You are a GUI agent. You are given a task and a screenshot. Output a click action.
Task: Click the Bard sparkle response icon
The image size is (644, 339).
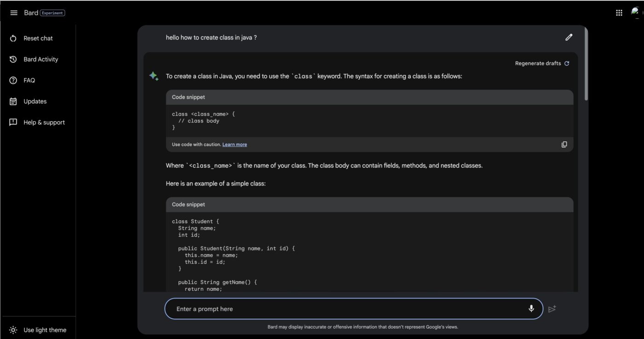(x=154, y=76)
